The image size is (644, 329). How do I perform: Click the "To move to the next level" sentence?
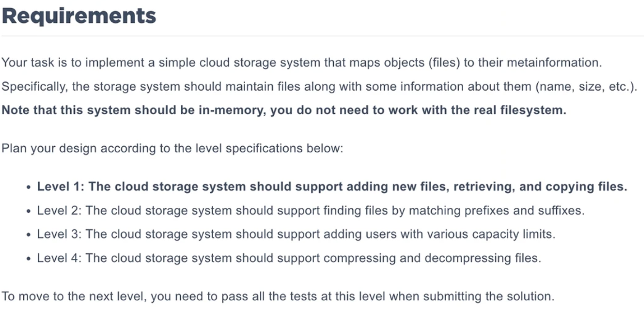(x=278, y=296)
